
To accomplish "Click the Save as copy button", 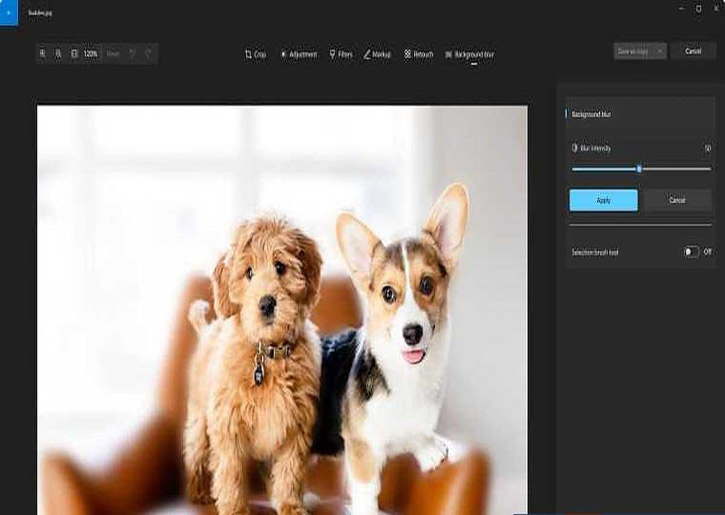I will tap(633, 51).
